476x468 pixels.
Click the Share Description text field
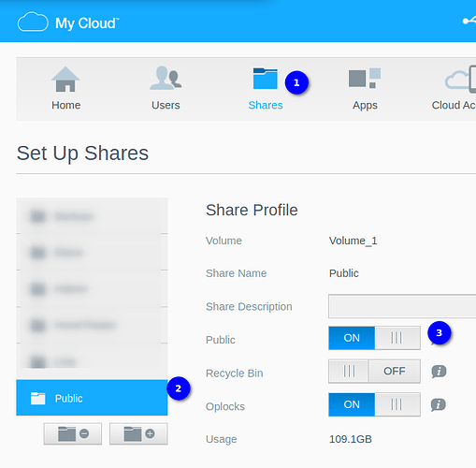(x=402, y=306)
